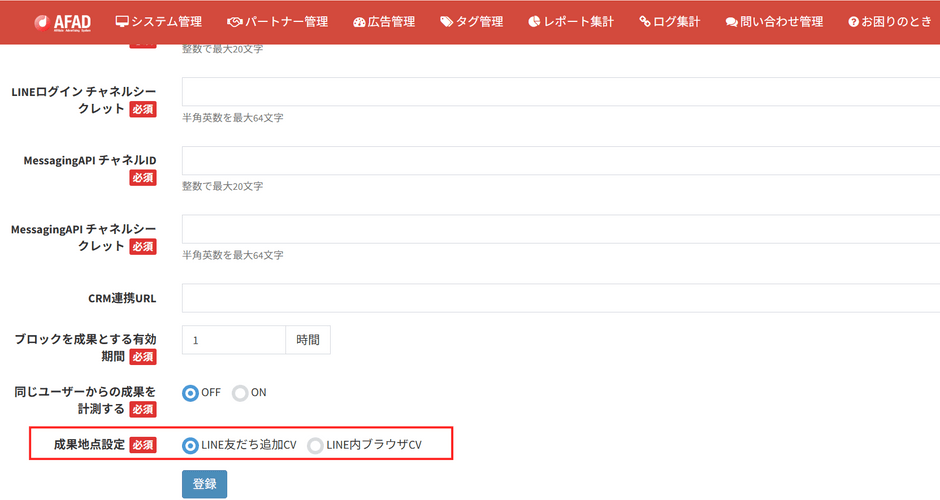The image size is (940, 500).
Task: Click the CRM連携URL input field
Action: 561,298
